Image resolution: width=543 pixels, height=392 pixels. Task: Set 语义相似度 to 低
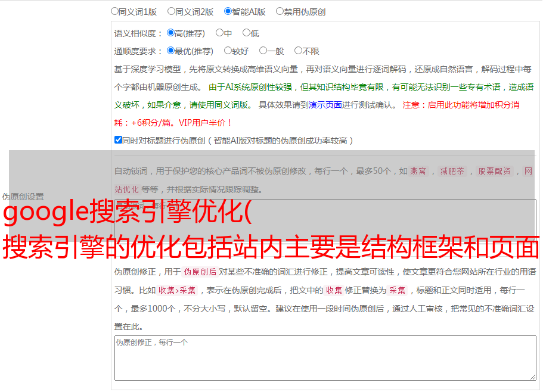(246, 33)
